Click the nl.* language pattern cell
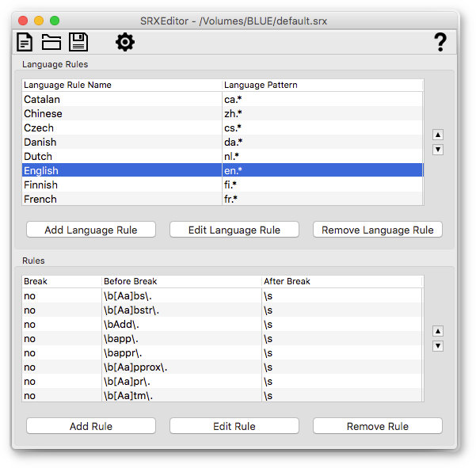The width and height of the screenshot is (476, 468). [322, 156]
